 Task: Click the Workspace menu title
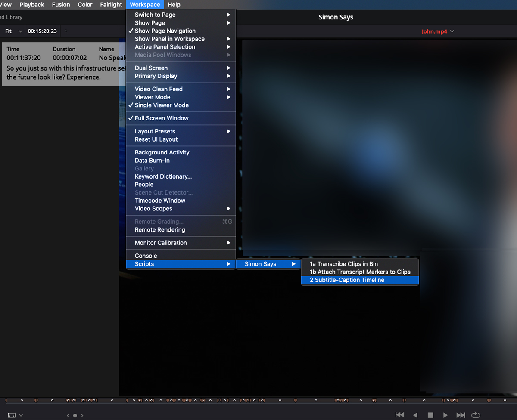(145, 5)
